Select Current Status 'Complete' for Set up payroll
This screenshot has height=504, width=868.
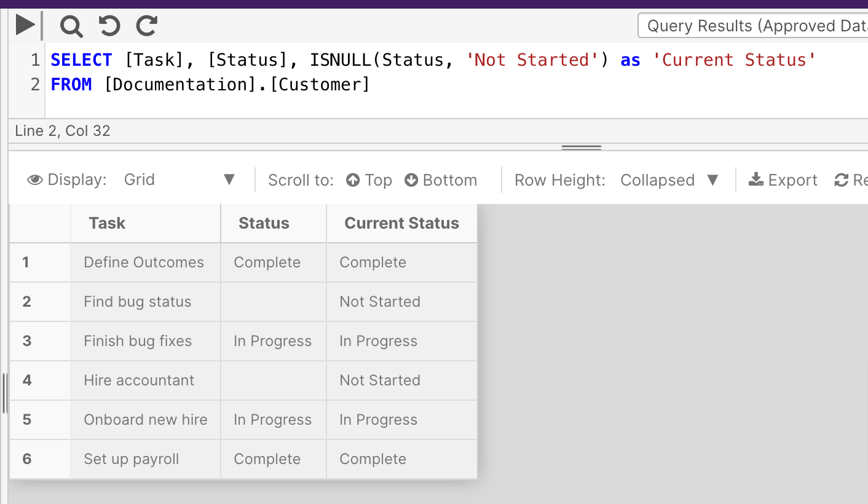(402, 459)
